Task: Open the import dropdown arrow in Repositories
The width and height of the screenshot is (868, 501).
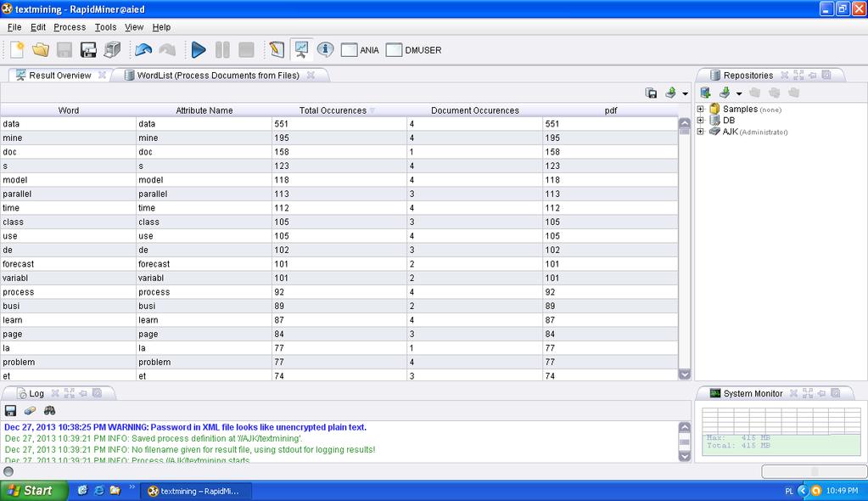Action: [739, 93]
